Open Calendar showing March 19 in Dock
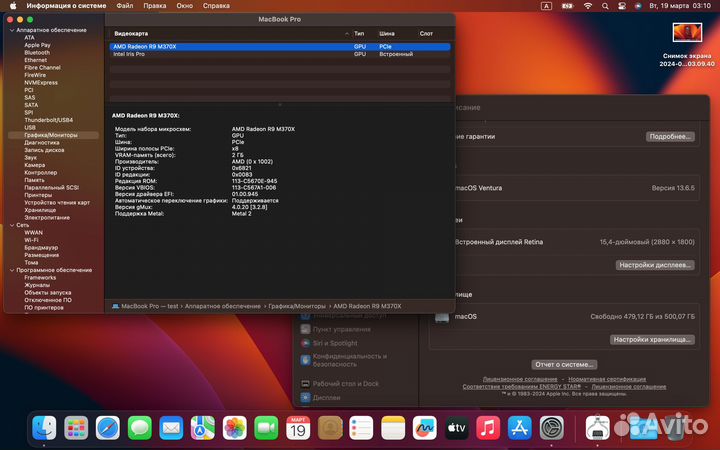 298,428
